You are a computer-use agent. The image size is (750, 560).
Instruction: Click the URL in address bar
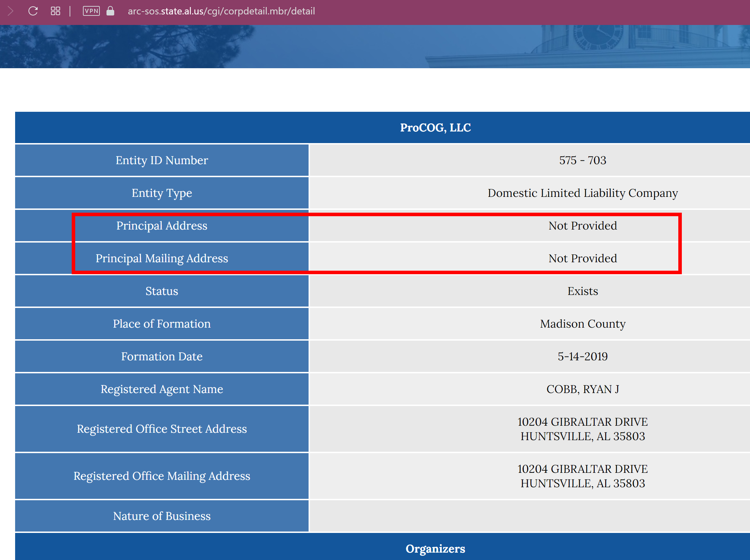(221, 11)
